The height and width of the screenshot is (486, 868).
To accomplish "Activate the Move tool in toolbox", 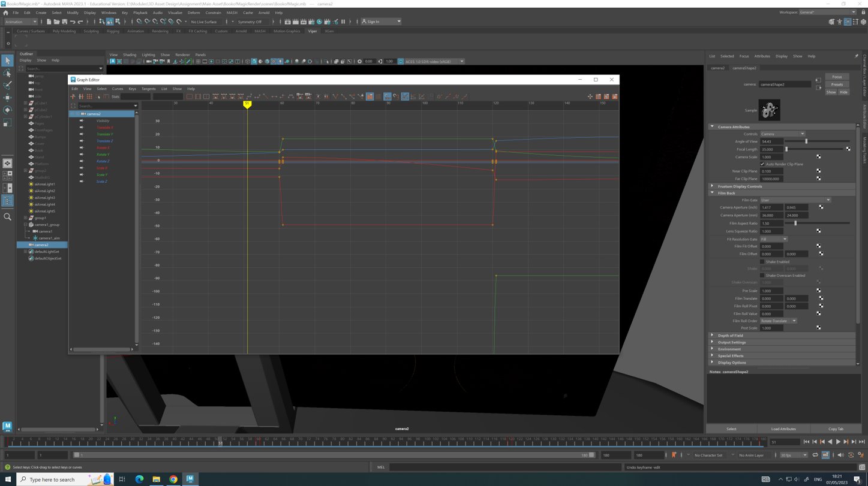I will [x=7, y=97].
